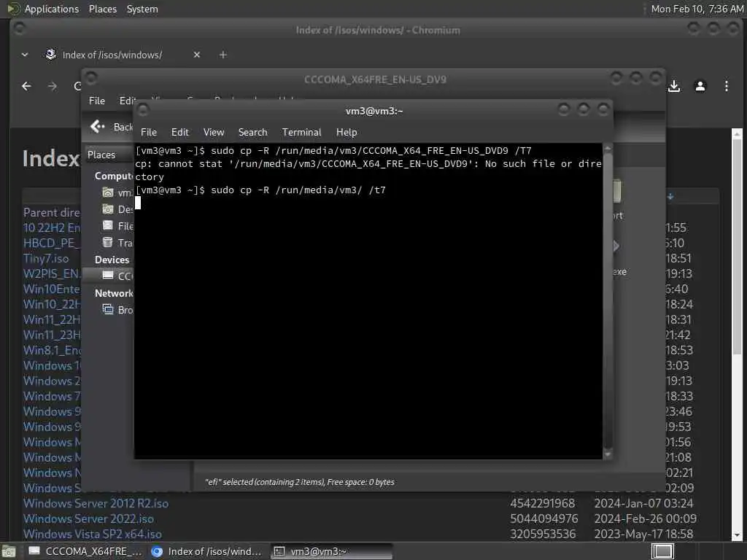Open File menu in the file manager window
747x560 pixels.
[x=97, y=101]
